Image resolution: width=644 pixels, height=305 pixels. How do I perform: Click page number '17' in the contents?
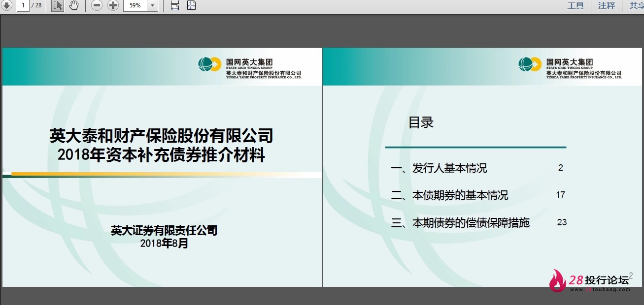pos(560,195)
